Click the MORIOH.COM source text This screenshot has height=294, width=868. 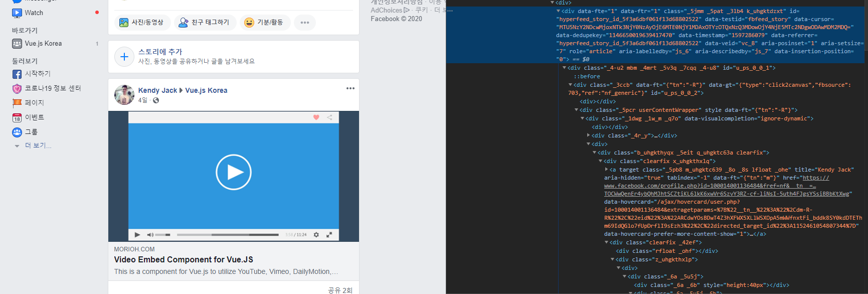tap(134, 249)
